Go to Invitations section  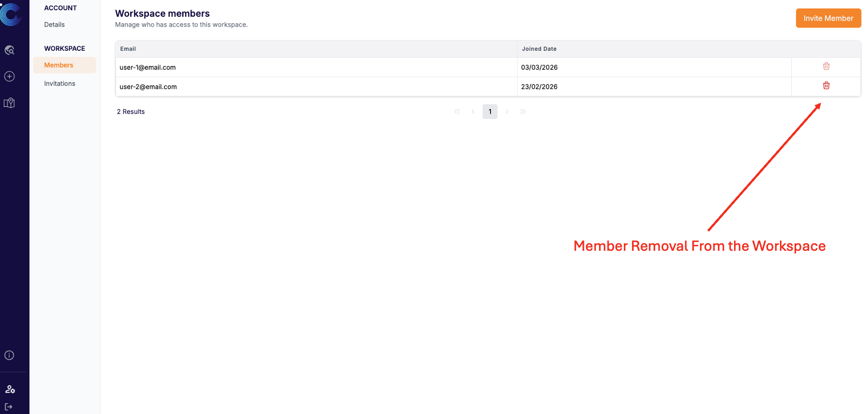click(60, 84)
